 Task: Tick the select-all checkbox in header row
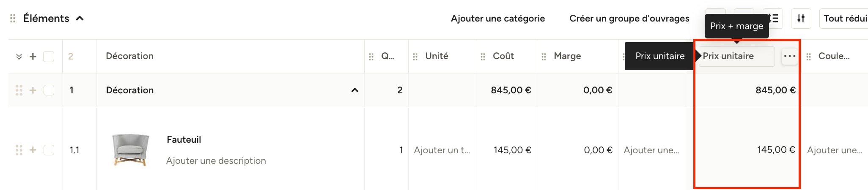tap(49, 57)
